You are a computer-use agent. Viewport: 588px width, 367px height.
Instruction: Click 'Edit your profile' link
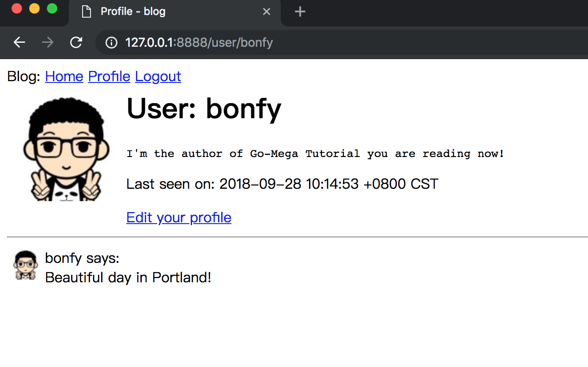179,217
